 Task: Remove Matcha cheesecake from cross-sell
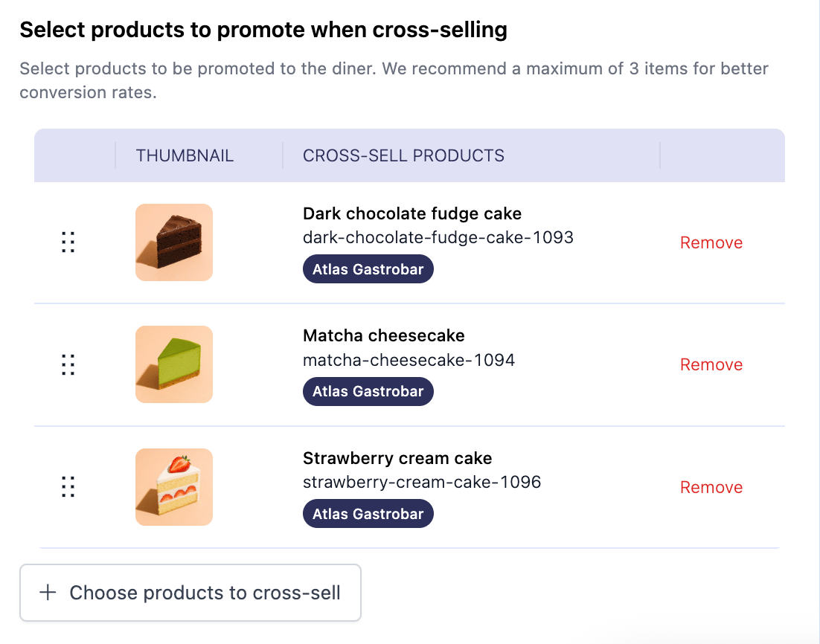tap(711, 364)
